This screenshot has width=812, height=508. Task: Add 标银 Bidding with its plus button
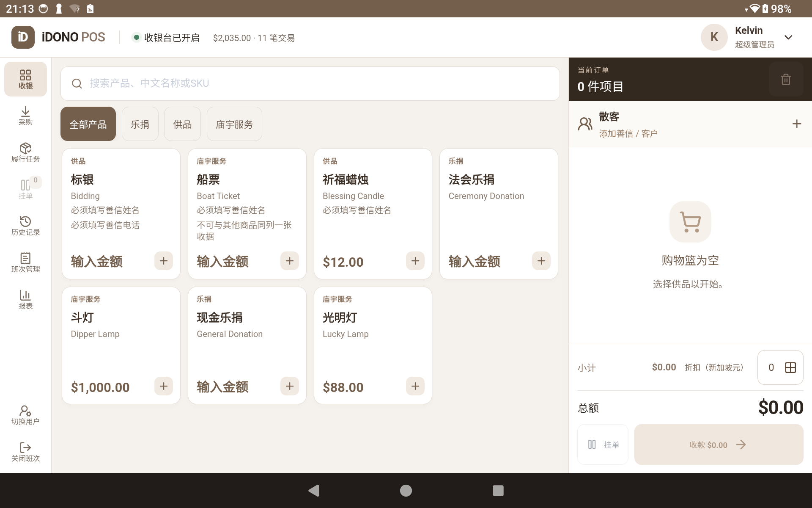coord(164,261)
